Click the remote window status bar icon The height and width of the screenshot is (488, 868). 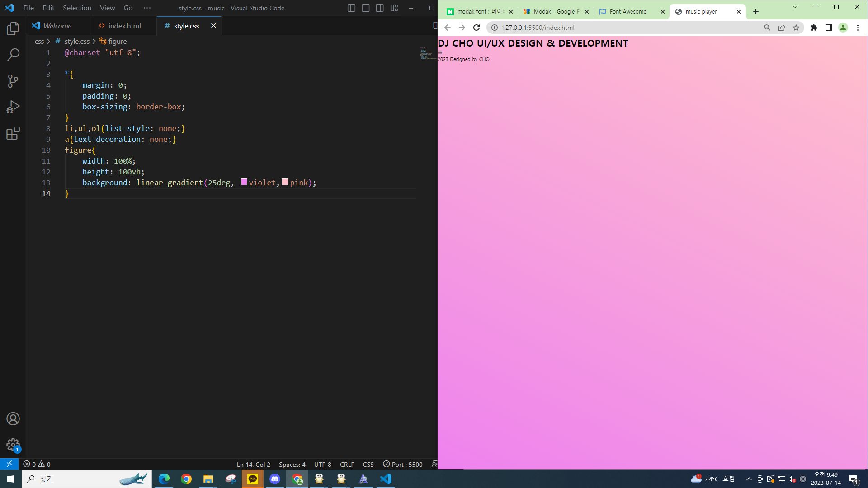[9, 464]
